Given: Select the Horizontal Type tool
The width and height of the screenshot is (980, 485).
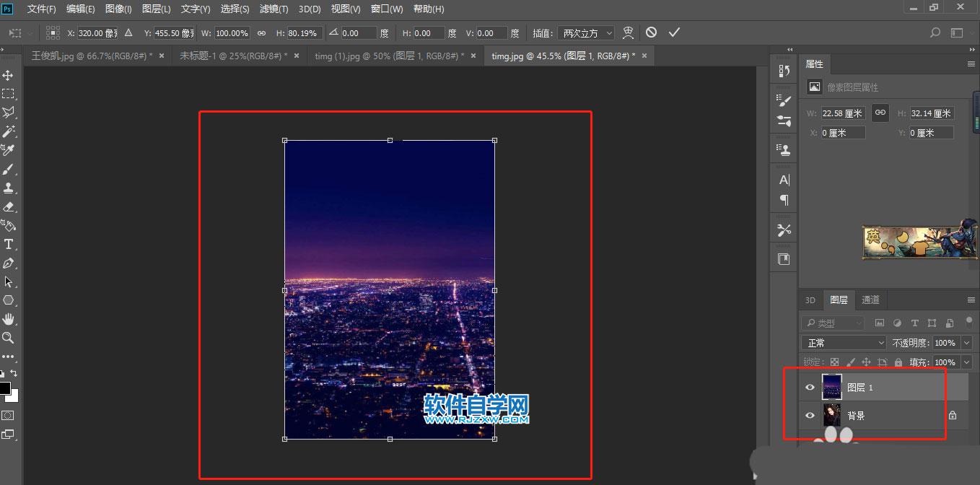Looking at the screenshot, I should coord(9,244).
